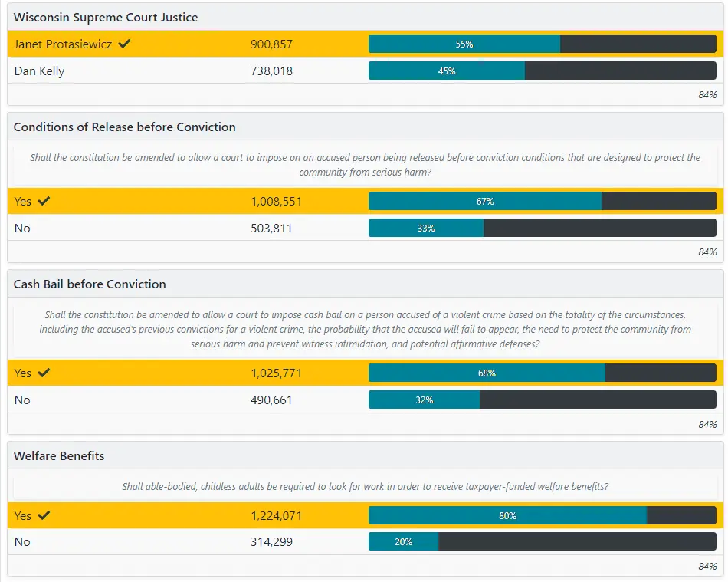Click the 490,661 No vote count
This screenshot has height=582, width=728.
(271, 400)
